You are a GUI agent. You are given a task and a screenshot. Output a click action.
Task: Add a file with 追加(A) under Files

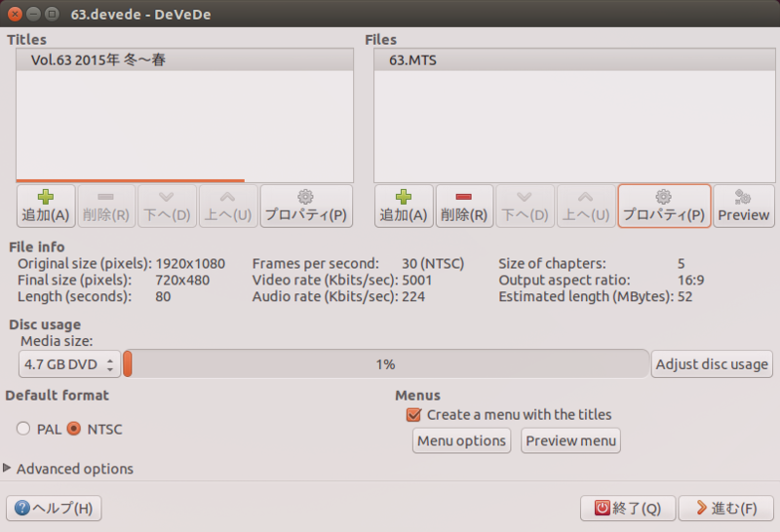[404, 206]
